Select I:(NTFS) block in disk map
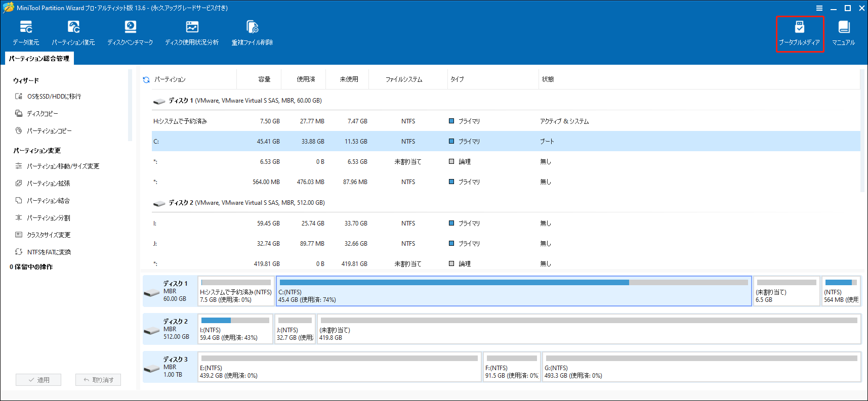Screen dimensions: 868x401 coord(235,329)
